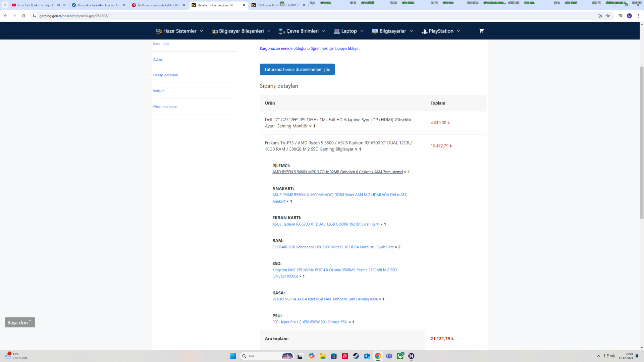The image size is (644, 362).
Task: Expand Bilgisayar Bileşenleri dropdown menu
Action: 241,31
